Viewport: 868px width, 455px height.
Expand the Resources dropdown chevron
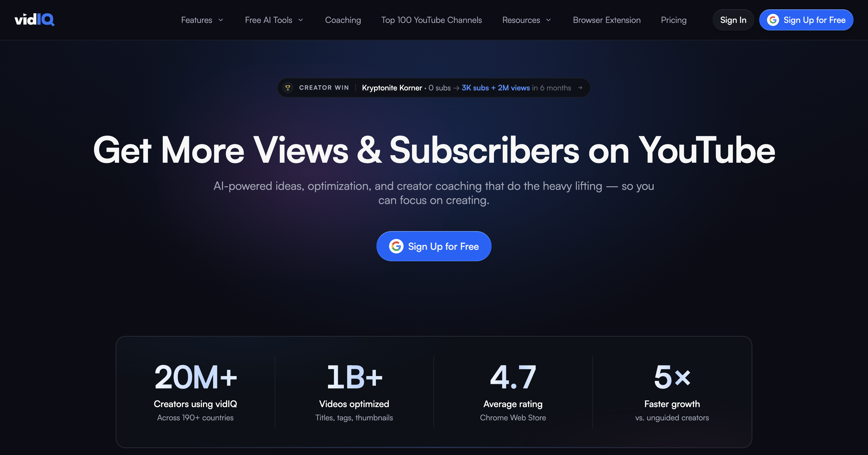(x=548, y=20)
